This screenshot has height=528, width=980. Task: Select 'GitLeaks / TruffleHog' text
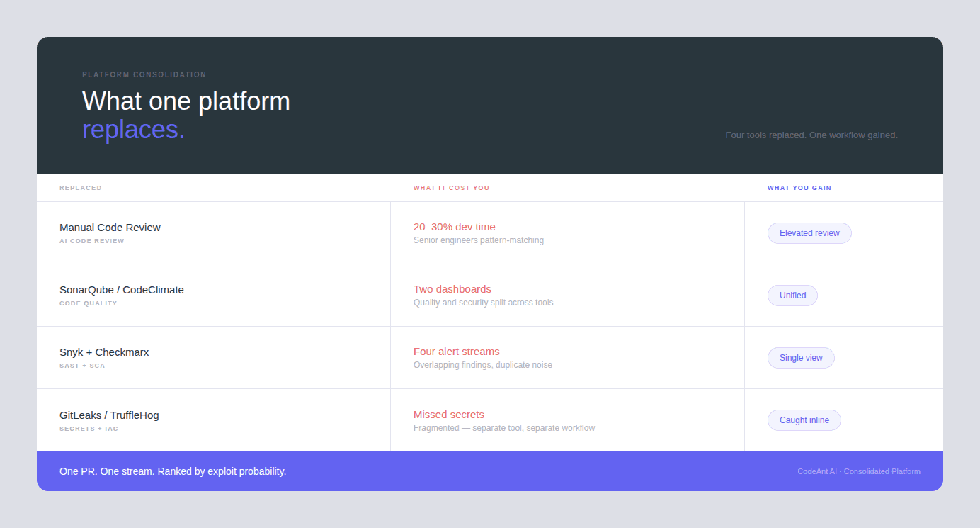pyautogui.click(x=109, y=415)
